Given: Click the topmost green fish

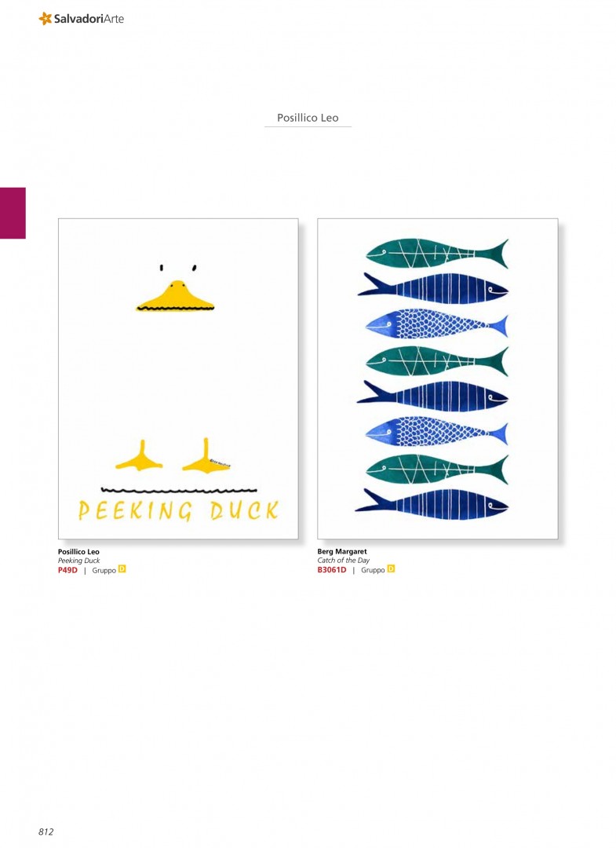Looking at the screenshot, I should pyautogui.click(x=436, y=253).
